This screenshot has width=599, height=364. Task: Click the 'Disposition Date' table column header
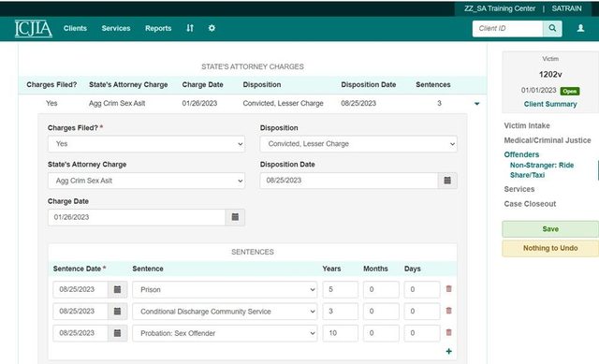click(368, 84)
